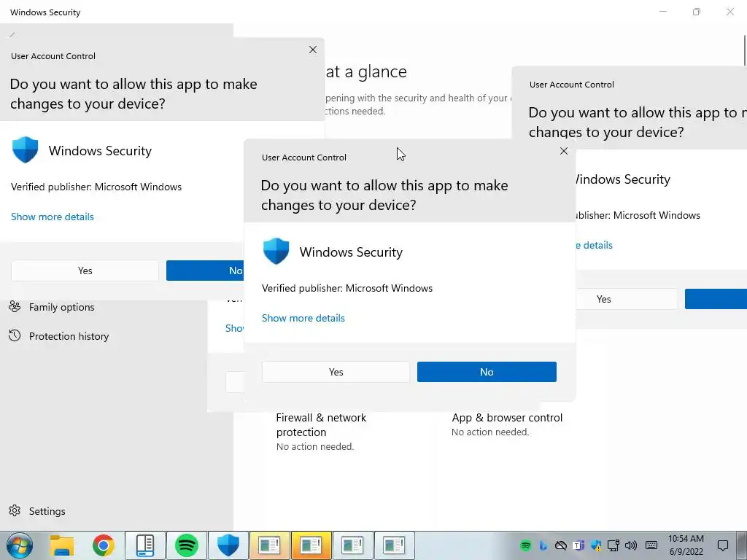Click the Windows Security shield in the left UAC dialog

25,149
